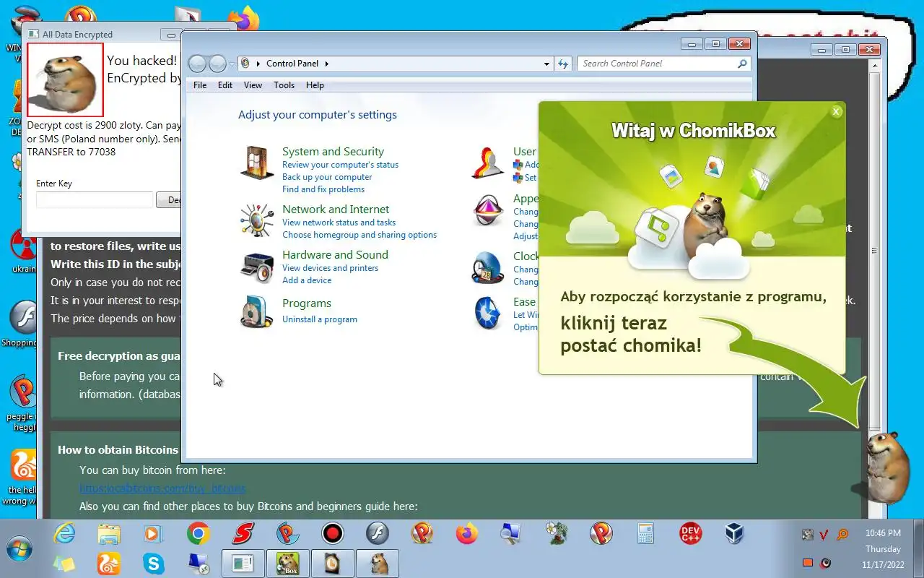Click the Ease of Access icon
Viewport: 924px width, 578px height.
[x=488, y=313]
